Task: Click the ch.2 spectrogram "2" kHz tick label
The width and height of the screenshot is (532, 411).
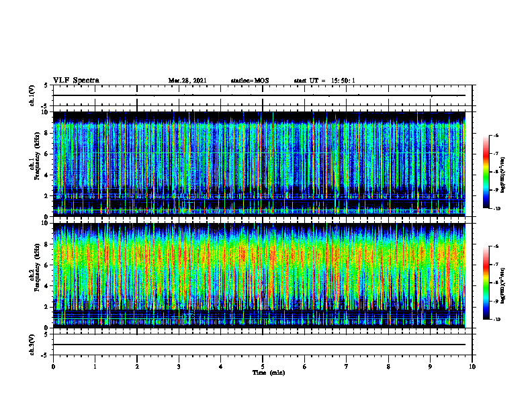Action: tap(48, 307)
